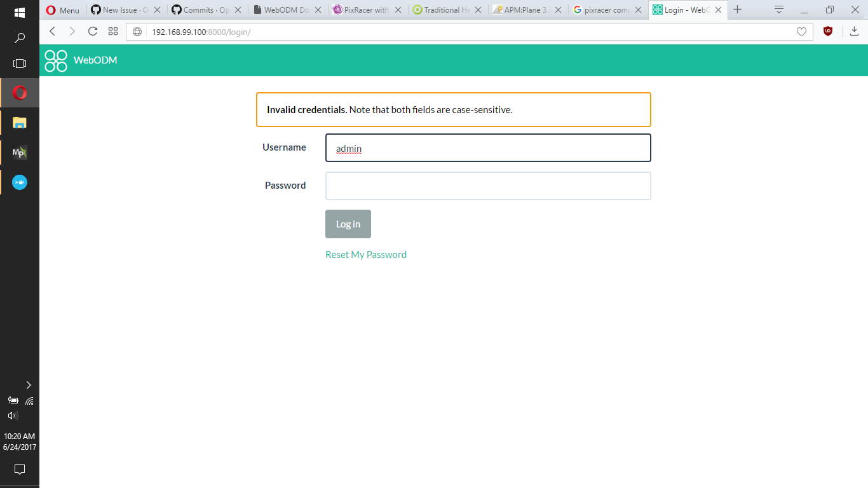
Task: Open the Speed Dial tiles icon
Action: coord(112,30)
